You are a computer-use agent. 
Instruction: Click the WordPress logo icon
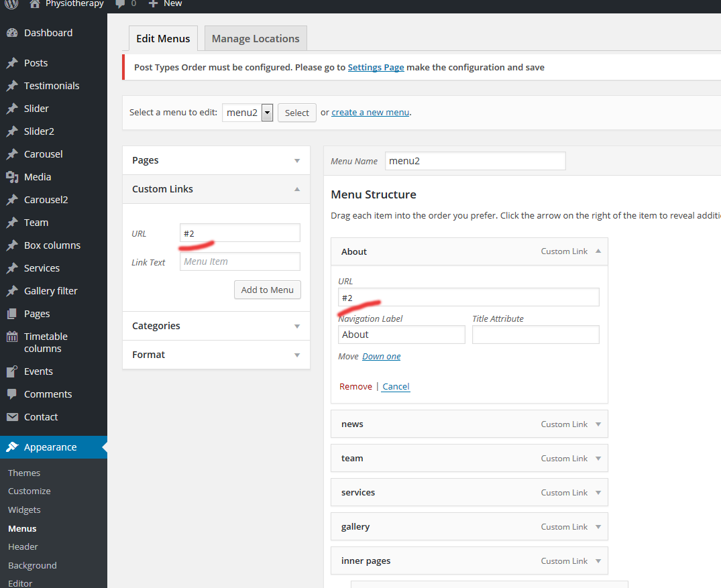tap(11, 3)
